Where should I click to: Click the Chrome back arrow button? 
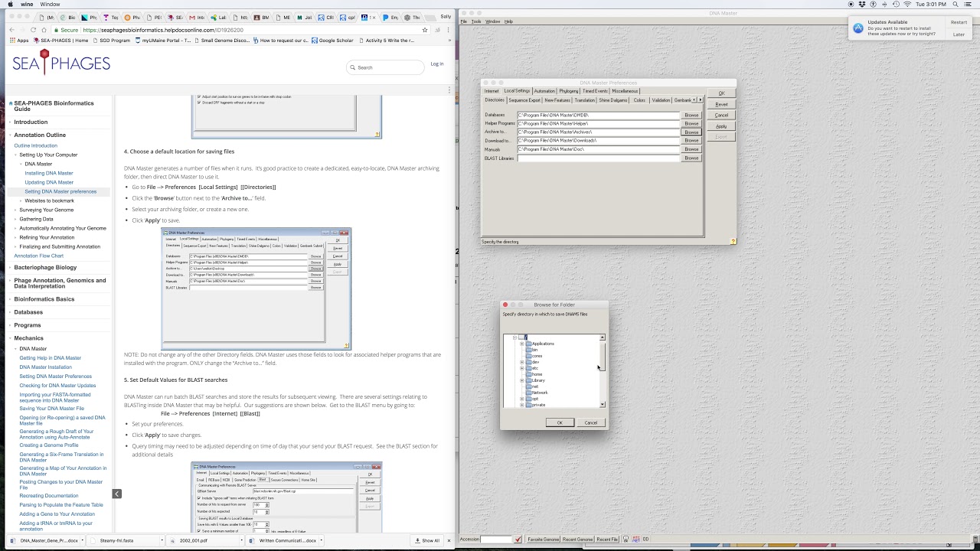[x=12, y=30]
